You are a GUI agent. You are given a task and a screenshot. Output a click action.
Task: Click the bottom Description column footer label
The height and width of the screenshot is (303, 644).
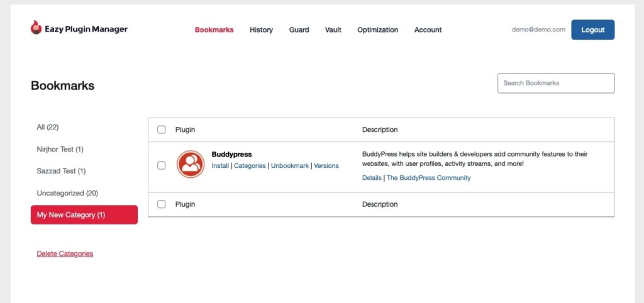point(380,204)
